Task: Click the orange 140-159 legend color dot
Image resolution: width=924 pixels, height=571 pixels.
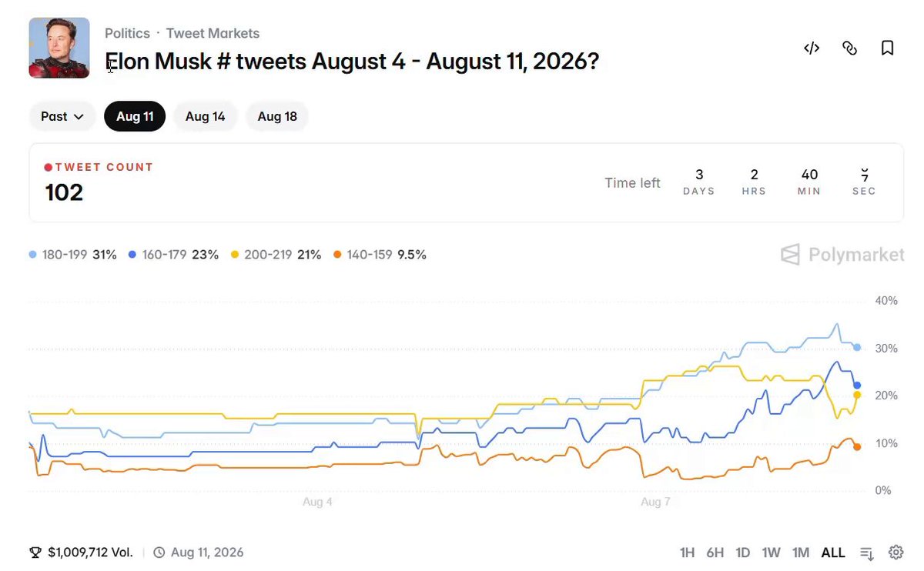Action: tap(337, 255)
